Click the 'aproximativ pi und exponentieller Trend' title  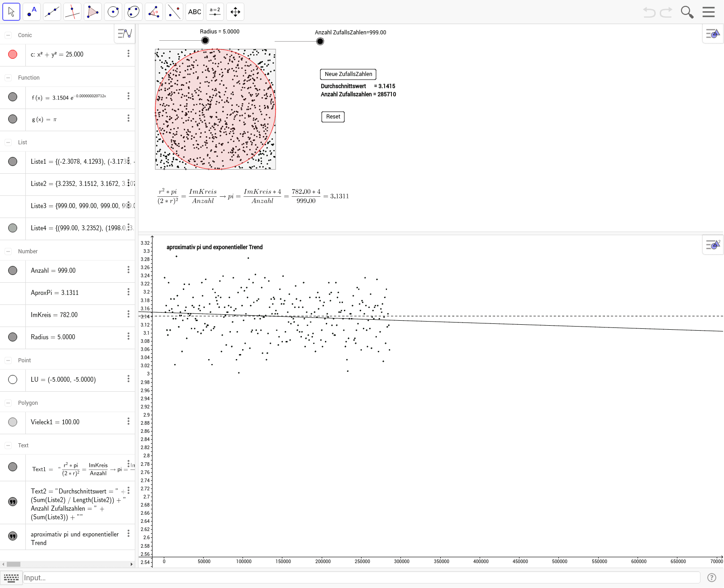click(x=214, y=247)
